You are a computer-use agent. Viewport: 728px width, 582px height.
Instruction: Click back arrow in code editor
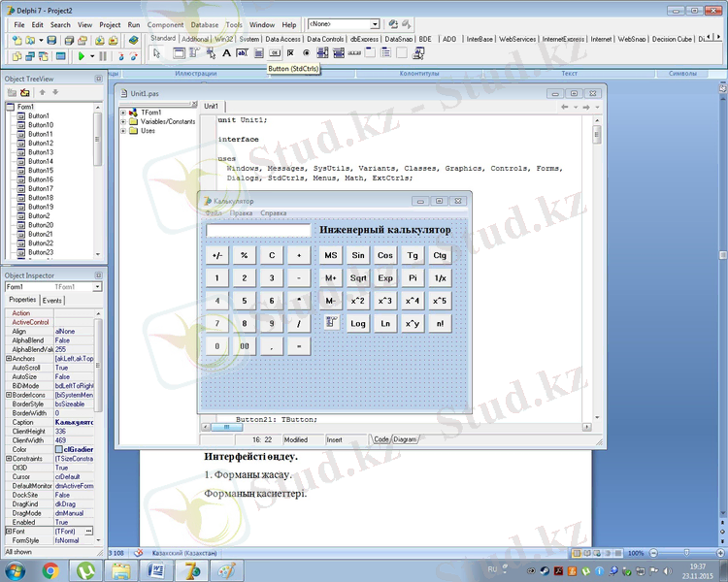565,108
